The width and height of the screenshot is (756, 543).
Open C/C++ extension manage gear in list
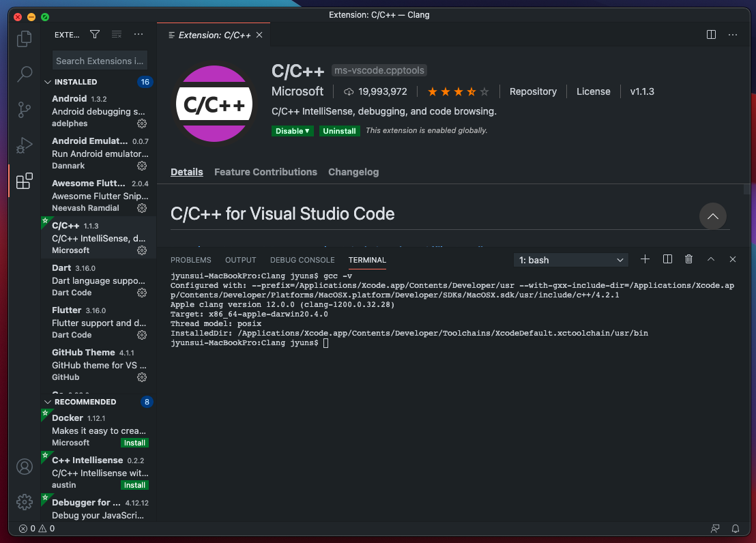click(142, 250)
